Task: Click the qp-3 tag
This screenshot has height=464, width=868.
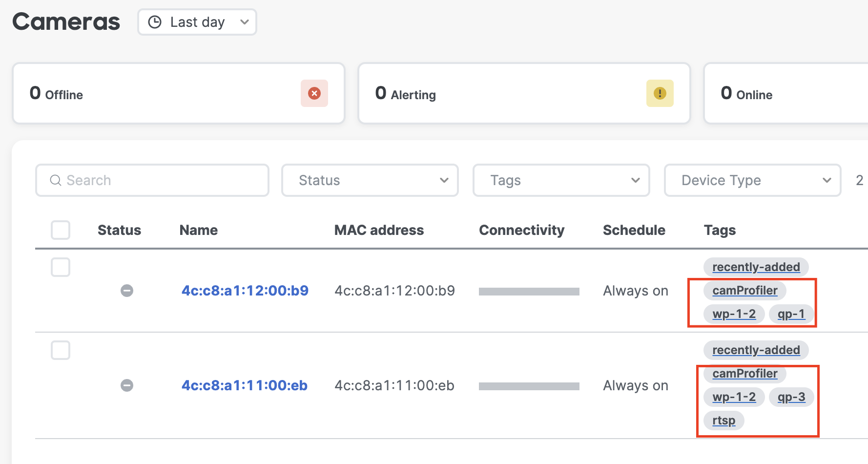Action: tap(791, 397)
